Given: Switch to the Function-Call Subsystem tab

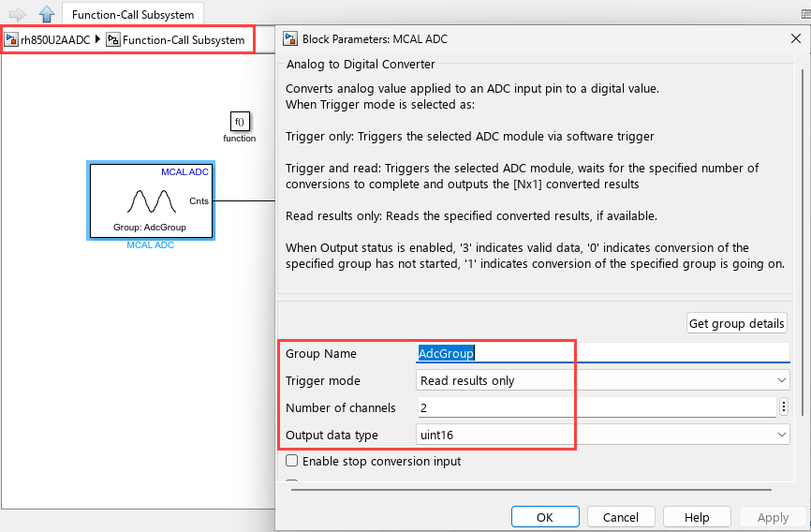Looking at the screenshot, I should 132,14.
